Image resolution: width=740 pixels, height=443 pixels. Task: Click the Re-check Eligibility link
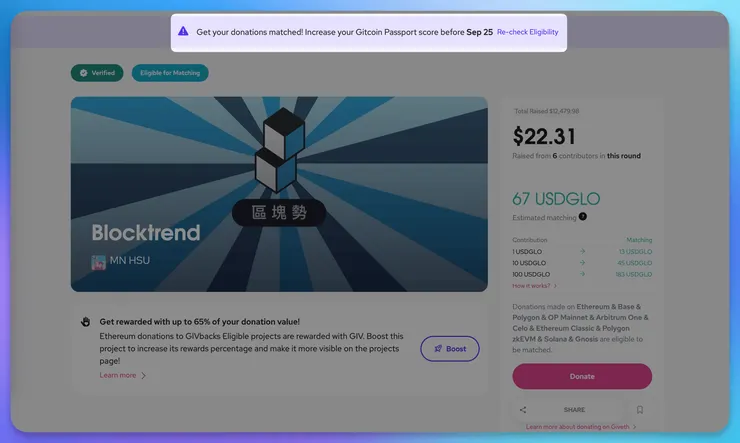527,32
